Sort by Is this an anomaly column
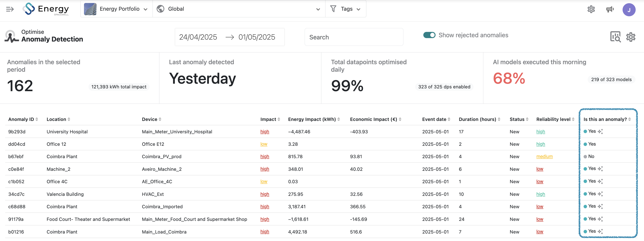 (x=607, y=119)
